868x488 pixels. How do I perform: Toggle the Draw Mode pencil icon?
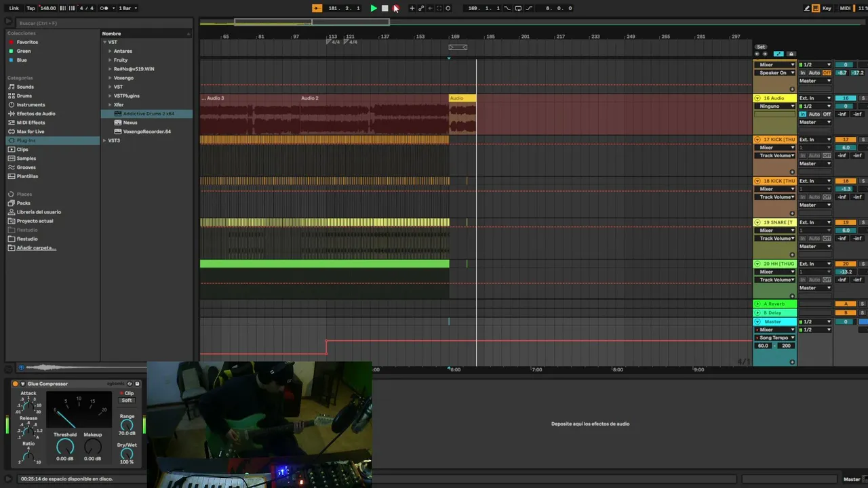click(x=807, y=8)
